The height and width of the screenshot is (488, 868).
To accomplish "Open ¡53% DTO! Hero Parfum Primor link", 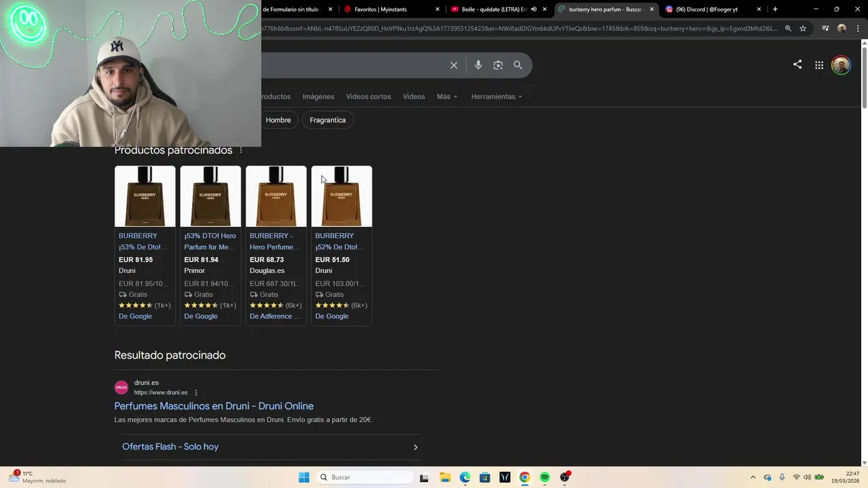I will tap(210, 241).
